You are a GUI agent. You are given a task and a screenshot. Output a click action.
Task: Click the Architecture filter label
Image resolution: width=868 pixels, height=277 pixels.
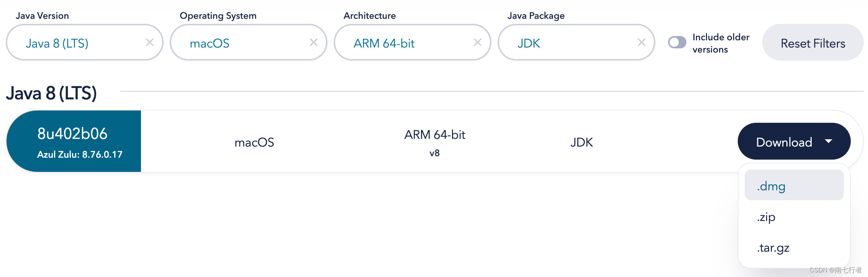(370, 16)
